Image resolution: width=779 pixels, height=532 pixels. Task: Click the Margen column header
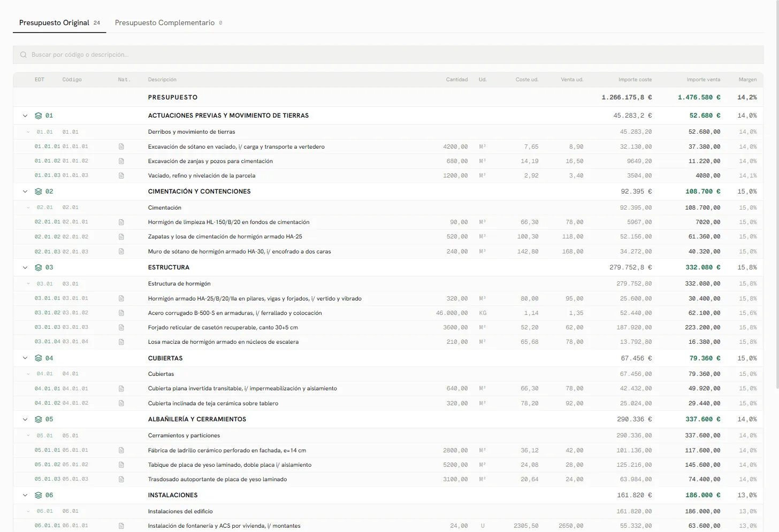(x=747, y=80)
